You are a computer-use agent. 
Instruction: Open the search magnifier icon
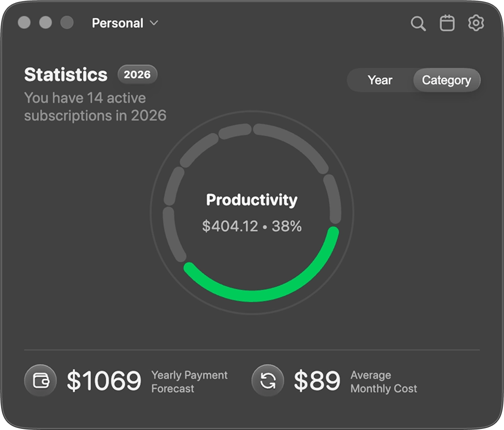(418, 24)
